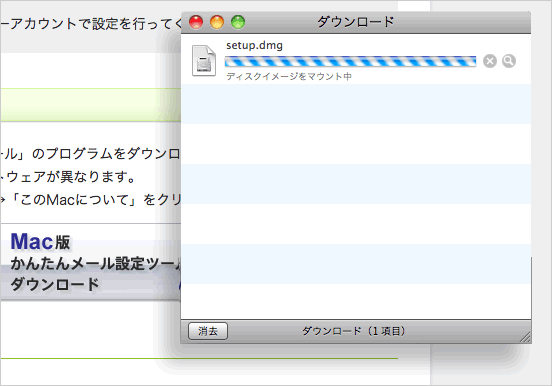Grab the Downloads window resize corner handle
The image size is (552, 386).
pos(525,337)
